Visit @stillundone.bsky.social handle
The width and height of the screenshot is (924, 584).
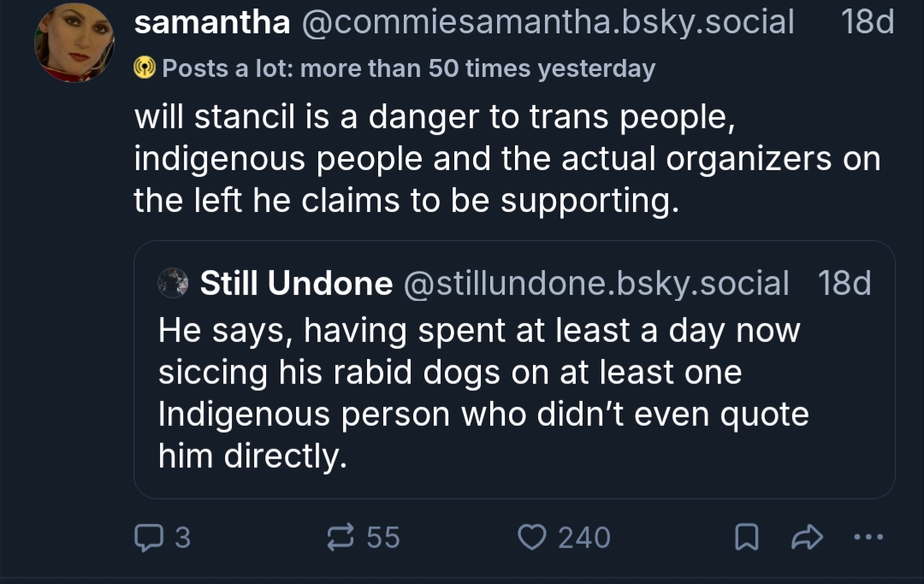tap(595, 283)
